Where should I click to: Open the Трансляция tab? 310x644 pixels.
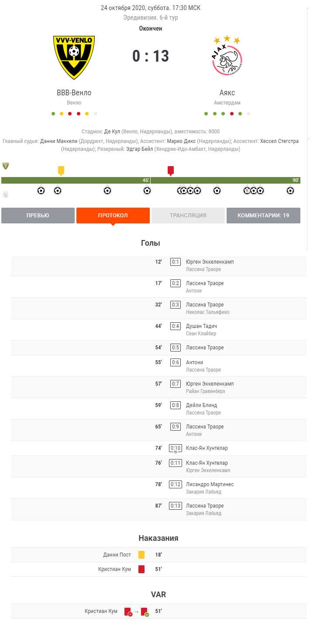(x=188, y=216)
